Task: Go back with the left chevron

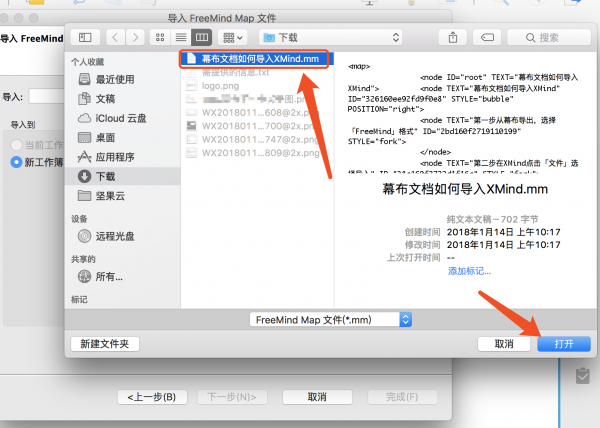Action: [x=115, y=37]
